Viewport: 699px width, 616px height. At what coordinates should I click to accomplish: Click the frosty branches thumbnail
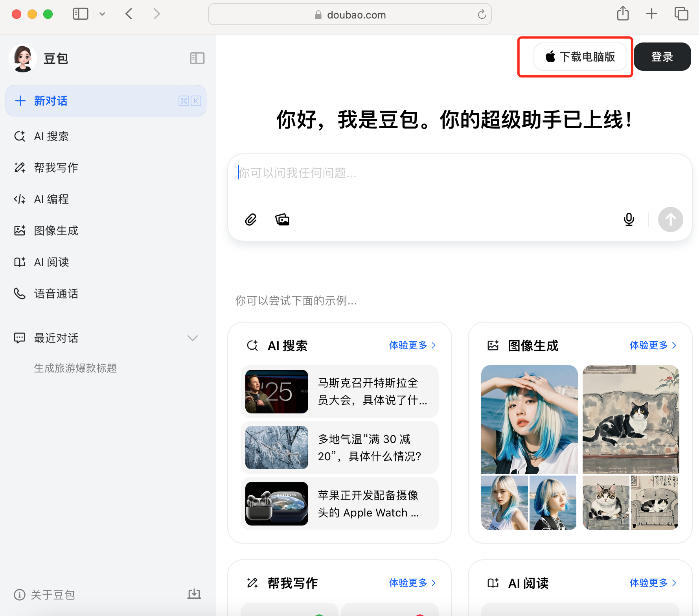point(277,448)
